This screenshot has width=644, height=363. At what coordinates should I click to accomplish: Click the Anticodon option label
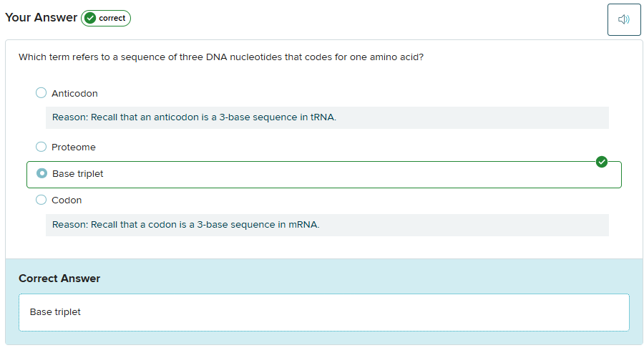(x=74, y=94)
